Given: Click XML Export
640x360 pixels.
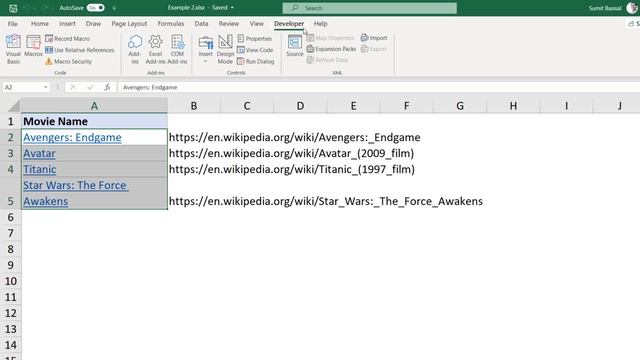Looking at the screenshot, I should pyautogui.click(x=373, y=49).
